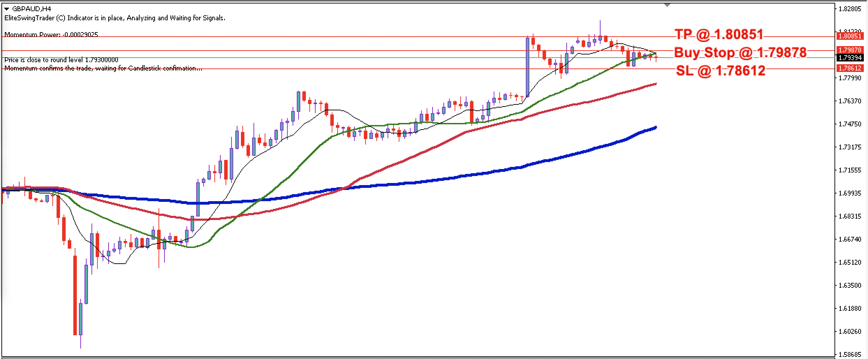Screen dimensions: 868x359
Task: Click 'Price is close to round level' message
Action: 61,60
